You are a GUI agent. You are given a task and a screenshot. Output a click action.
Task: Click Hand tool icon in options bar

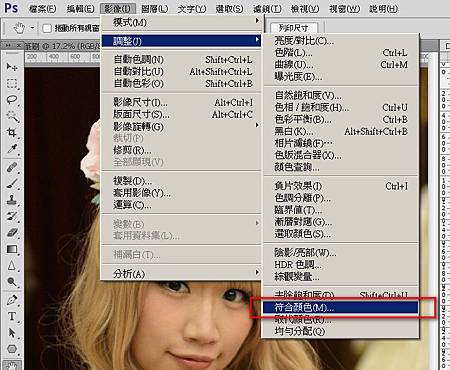point(19,28)
